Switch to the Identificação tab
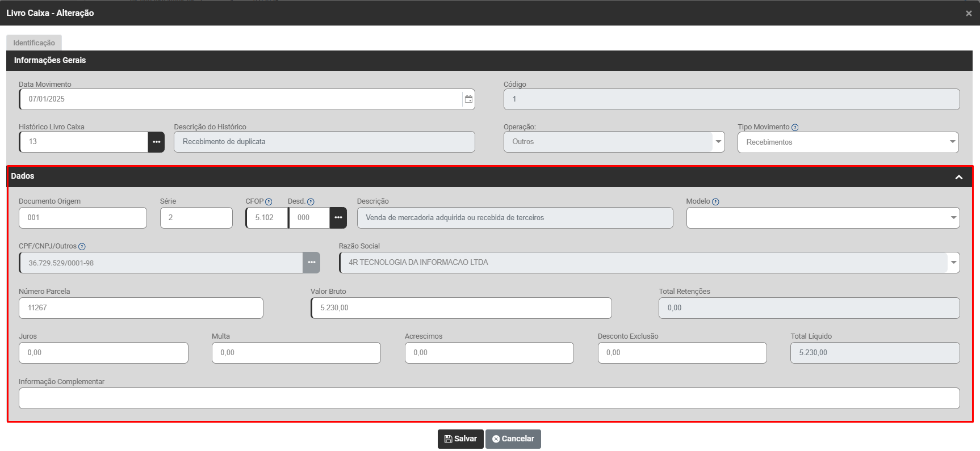The width and height of the screenshot is (980, 451). [x=34, y=43]
